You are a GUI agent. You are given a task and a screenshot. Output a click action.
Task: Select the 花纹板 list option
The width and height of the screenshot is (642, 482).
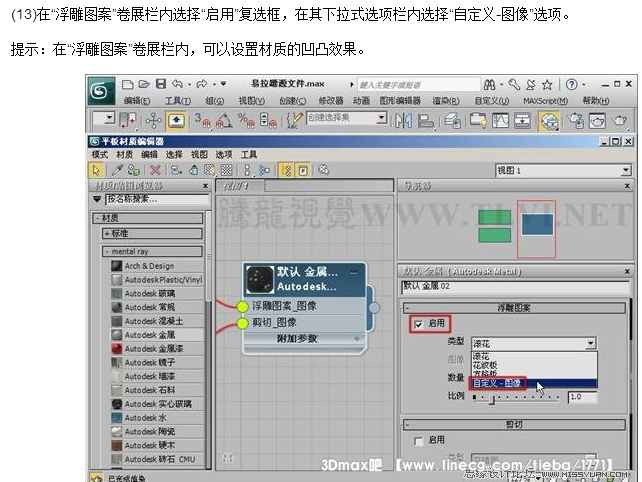point(534,365)
